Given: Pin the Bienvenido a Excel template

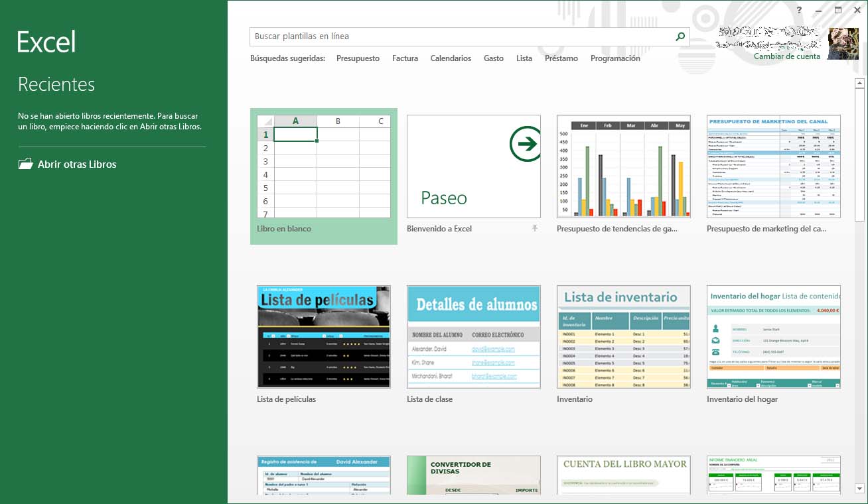Looking at the screenshot, I should point(535,228).
